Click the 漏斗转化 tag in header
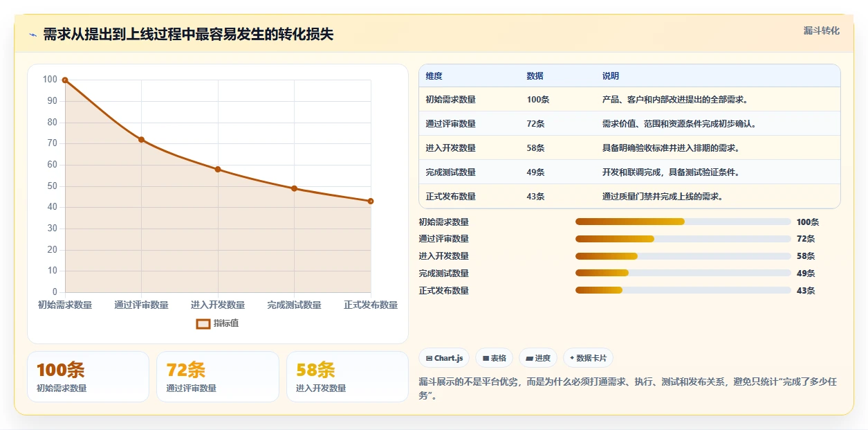The height and width of the screenshot is (430, 868). click(x=822, y=30)
